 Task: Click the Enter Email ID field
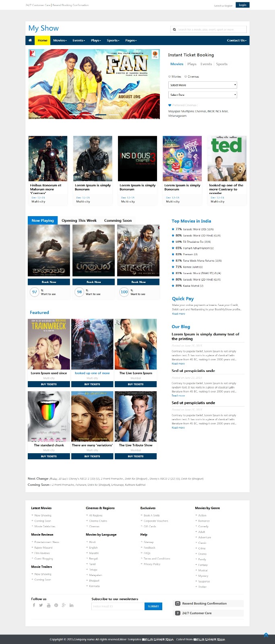point(118,606)
